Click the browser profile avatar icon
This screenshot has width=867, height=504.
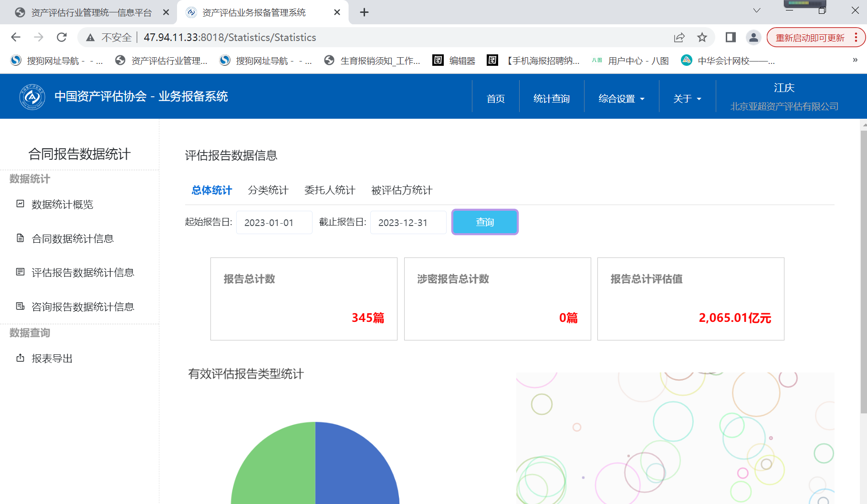point(753,37)
